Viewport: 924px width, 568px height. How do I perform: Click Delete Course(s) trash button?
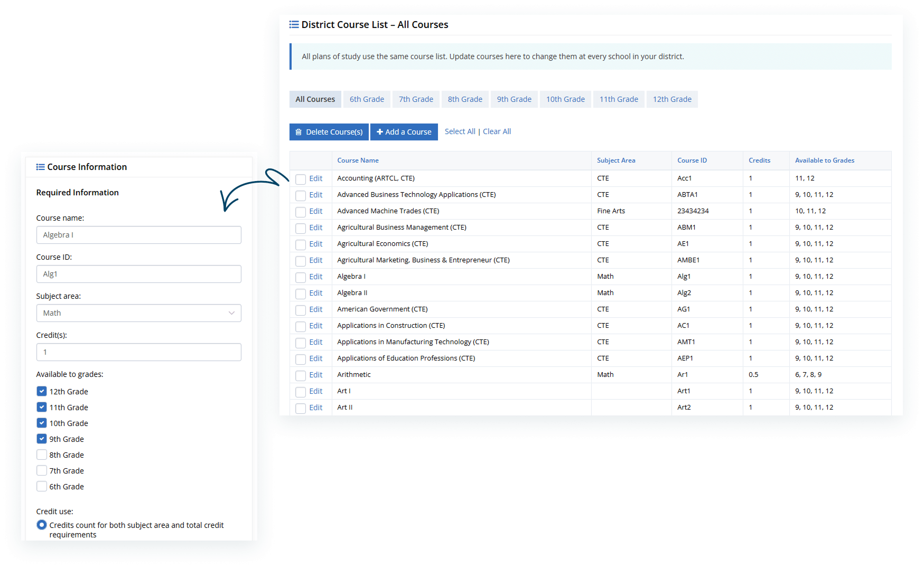point(329,132)
